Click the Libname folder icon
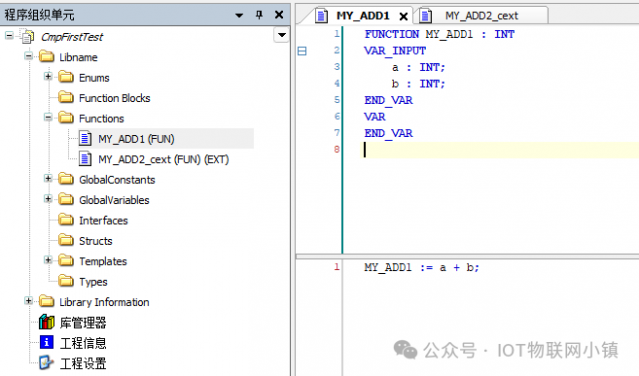 46,57
